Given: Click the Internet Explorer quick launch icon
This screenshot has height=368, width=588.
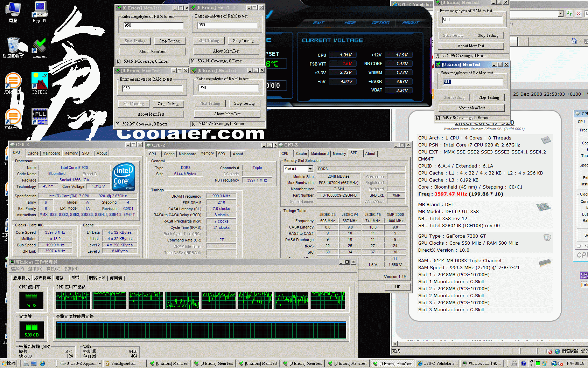Looking at the screenshot, I should pyautogui.click(x=42, y=363).
